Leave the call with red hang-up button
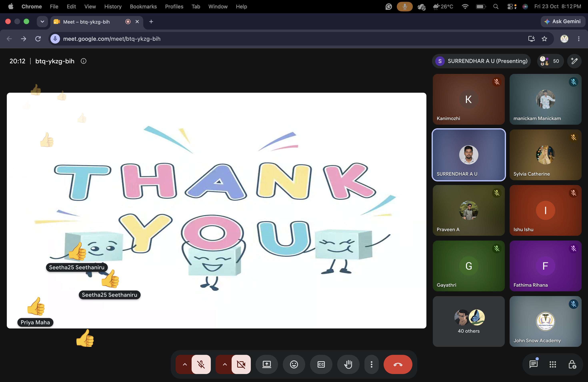588x382 pixels. pyautogui.click(x=398, y=364)
